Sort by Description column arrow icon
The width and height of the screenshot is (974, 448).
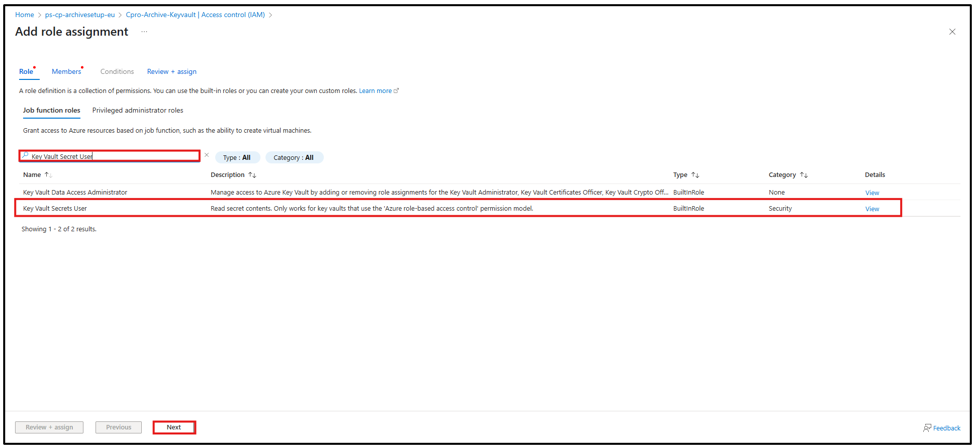click(x=252, y=175)
